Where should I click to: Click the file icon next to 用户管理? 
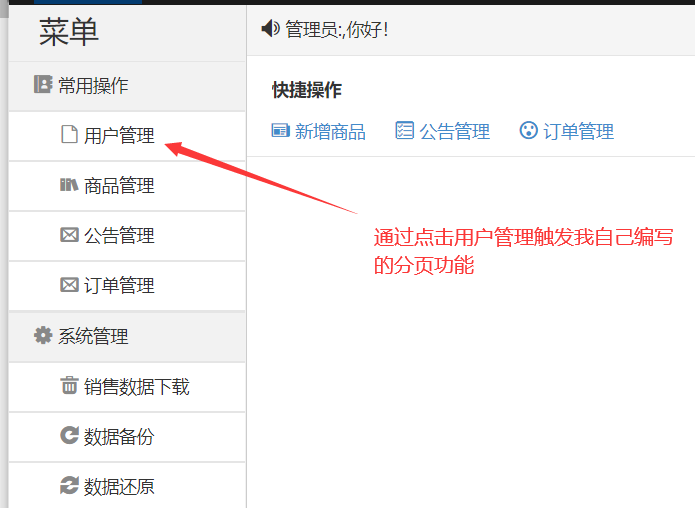(x=69, y=134)
